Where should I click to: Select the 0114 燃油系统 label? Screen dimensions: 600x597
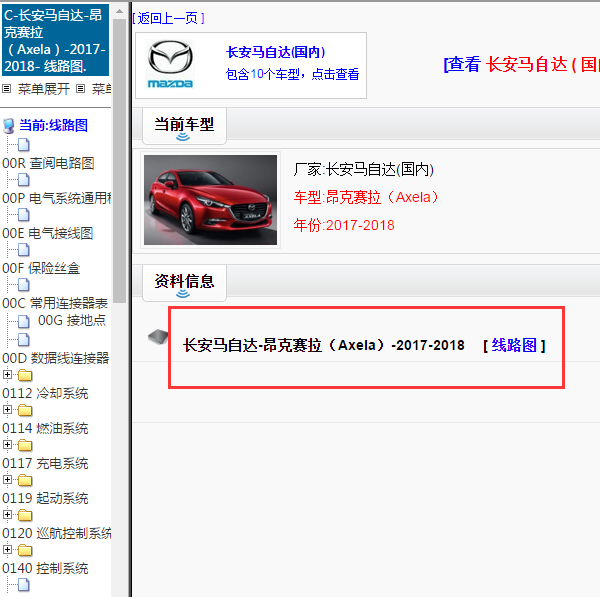[x=45, y=428]
